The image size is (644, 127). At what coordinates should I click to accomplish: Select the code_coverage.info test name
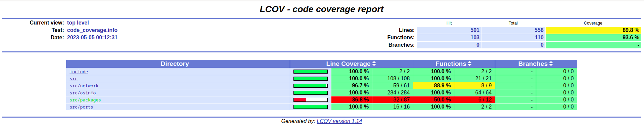92,30
